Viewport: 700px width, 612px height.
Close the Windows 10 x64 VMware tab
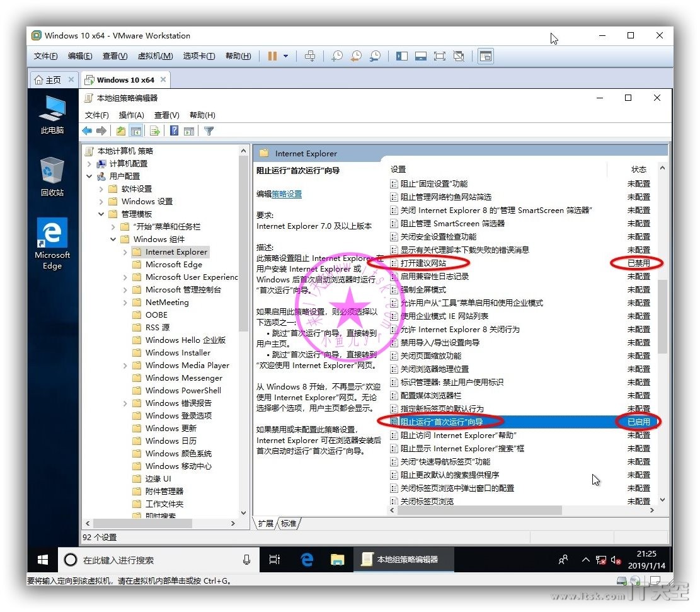pos(163,79)
